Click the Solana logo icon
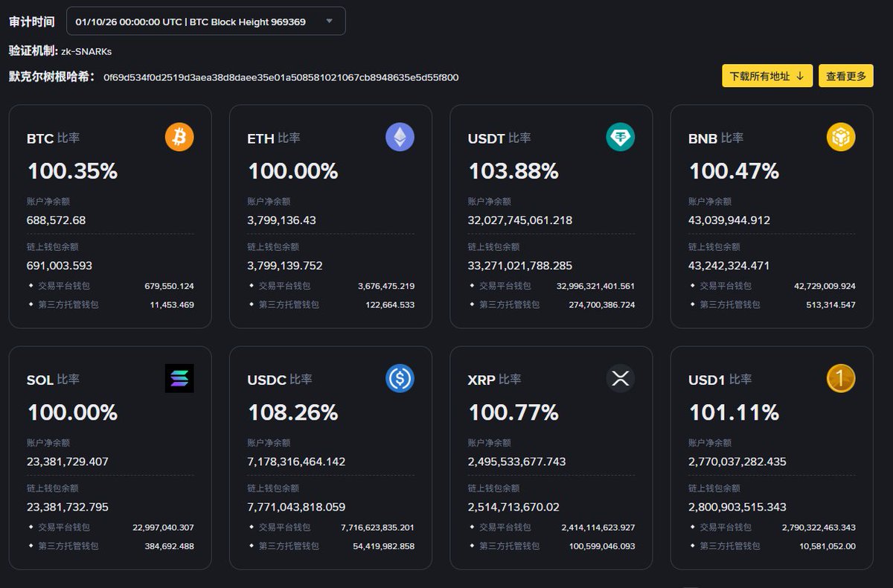The image size is (893, 588). 179,378
